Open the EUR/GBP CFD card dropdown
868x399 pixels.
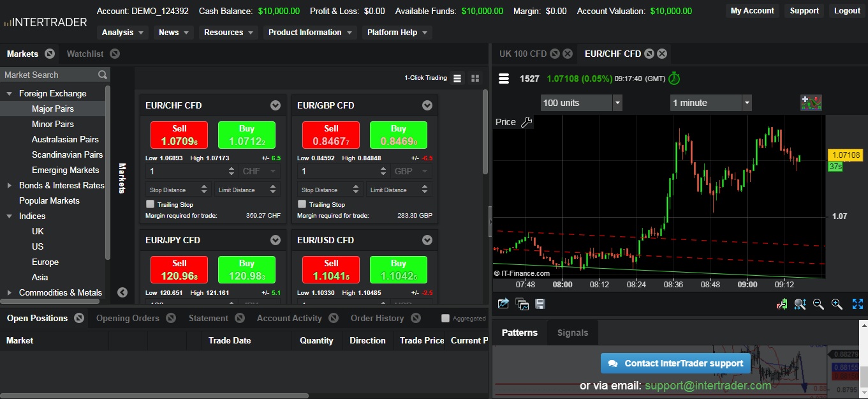click(427, 105)
